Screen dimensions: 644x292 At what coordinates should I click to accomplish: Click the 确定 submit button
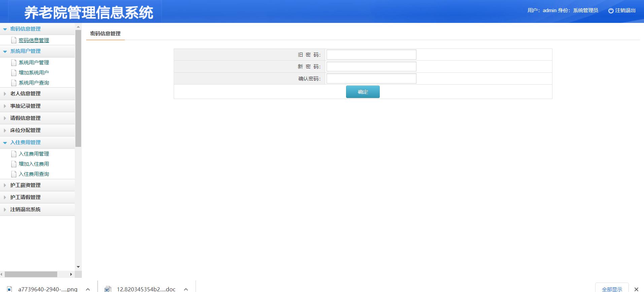tap(363, 92)
